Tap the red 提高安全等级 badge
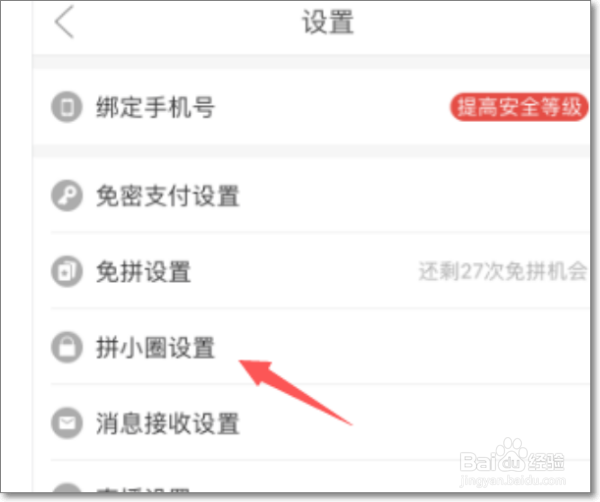The height and width of the screenshot is (502, 600). click(x=519, y=107)
